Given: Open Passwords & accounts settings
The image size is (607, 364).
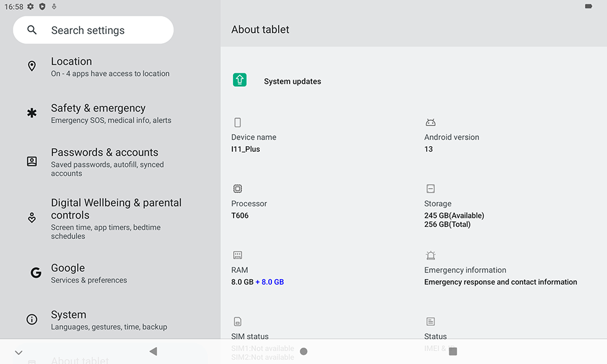Looking at the screenshot, I should [97, 161].
